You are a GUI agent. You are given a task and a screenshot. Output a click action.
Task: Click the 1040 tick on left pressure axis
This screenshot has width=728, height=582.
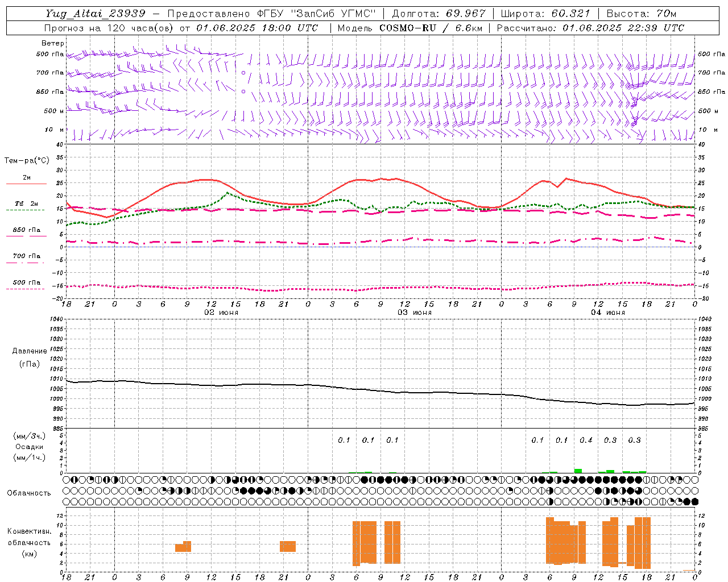[x=56, y=319]
